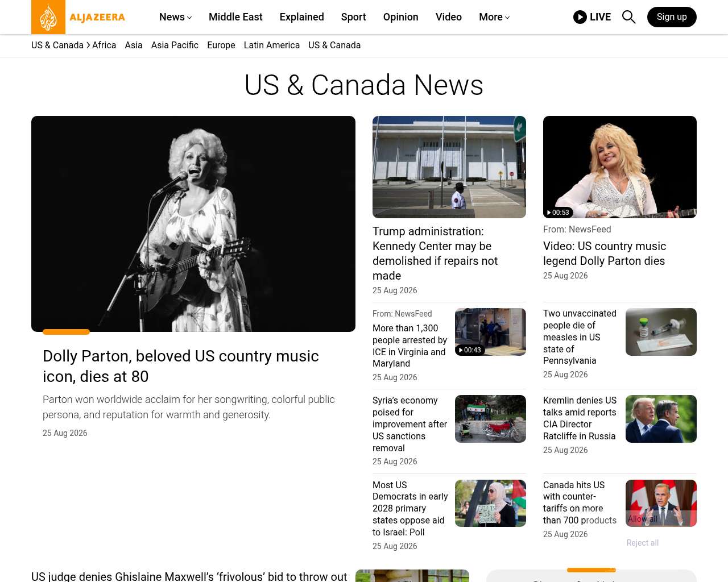Select Europe in the region subnav
This screenshot has width=728, height=582.
[x=221, y=45]
